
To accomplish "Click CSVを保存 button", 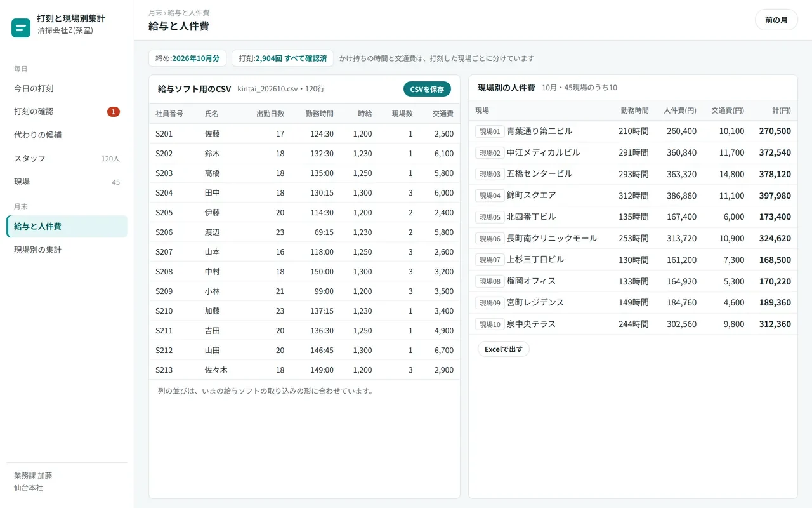I will 427,90.
